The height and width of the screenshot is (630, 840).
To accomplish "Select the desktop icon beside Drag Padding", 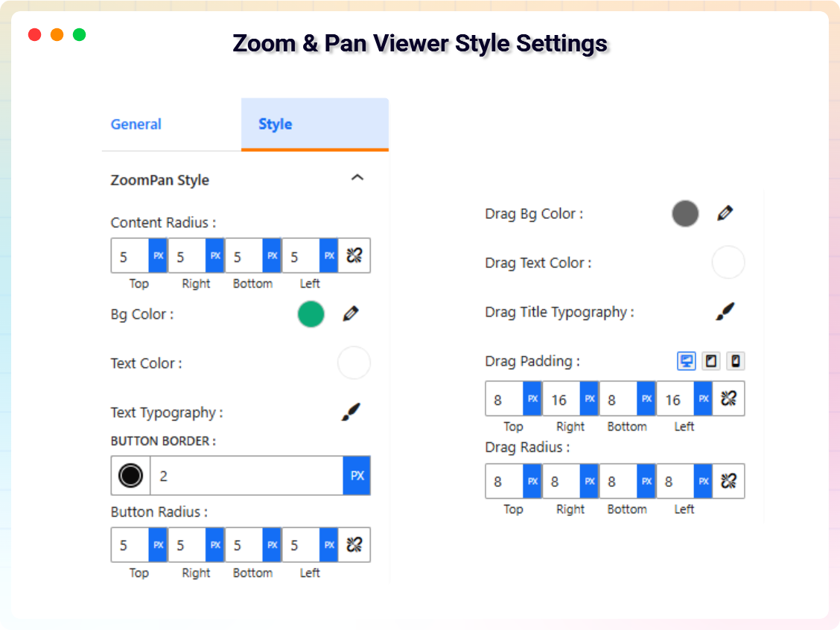I will 687,360.
